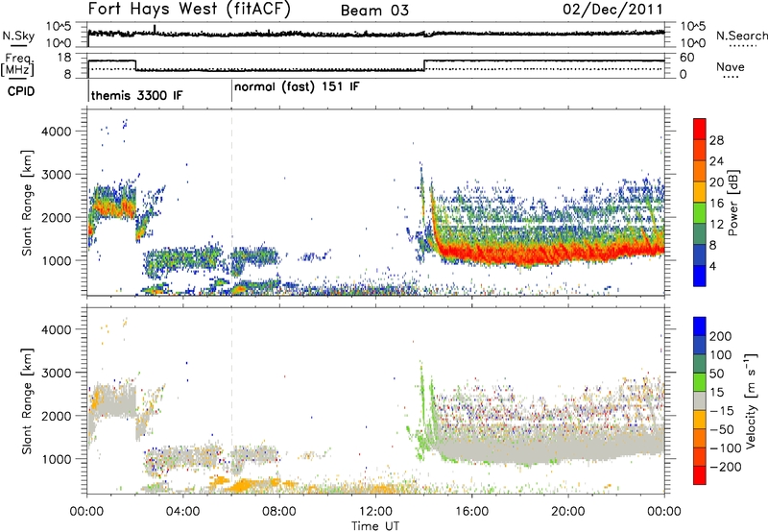Click the 'Fort Hays West (fitACF)' title
This screenshot has width=768, height=532.
coord(189,9)
